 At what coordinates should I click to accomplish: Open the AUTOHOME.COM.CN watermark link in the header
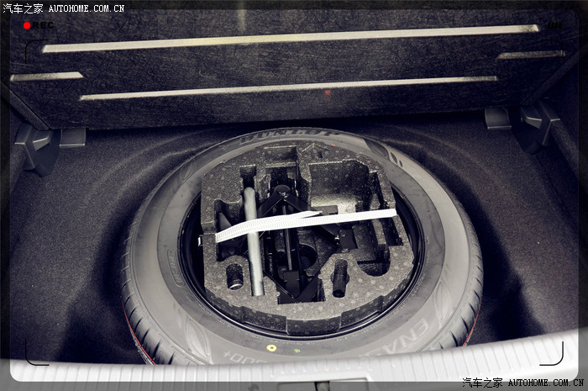(x=86, y=8)
